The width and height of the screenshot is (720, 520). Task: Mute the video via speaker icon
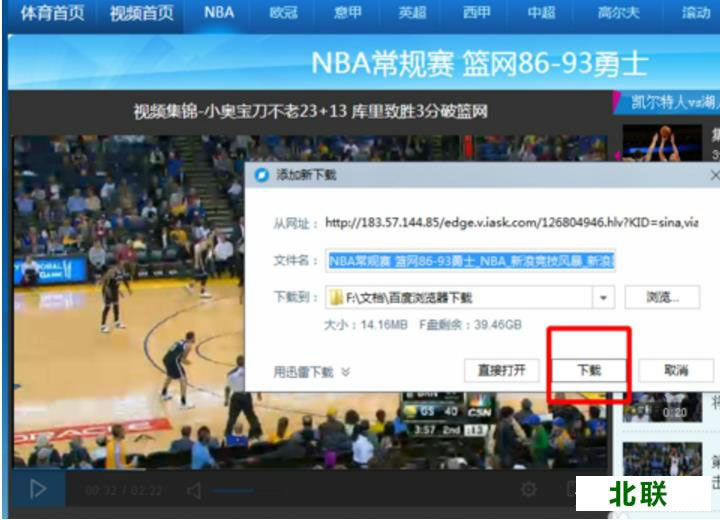(x=194, y=490)
